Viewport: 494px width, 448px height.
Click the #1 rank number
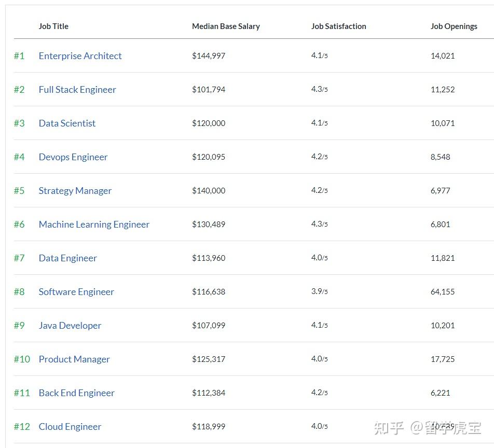pos(19,56)
